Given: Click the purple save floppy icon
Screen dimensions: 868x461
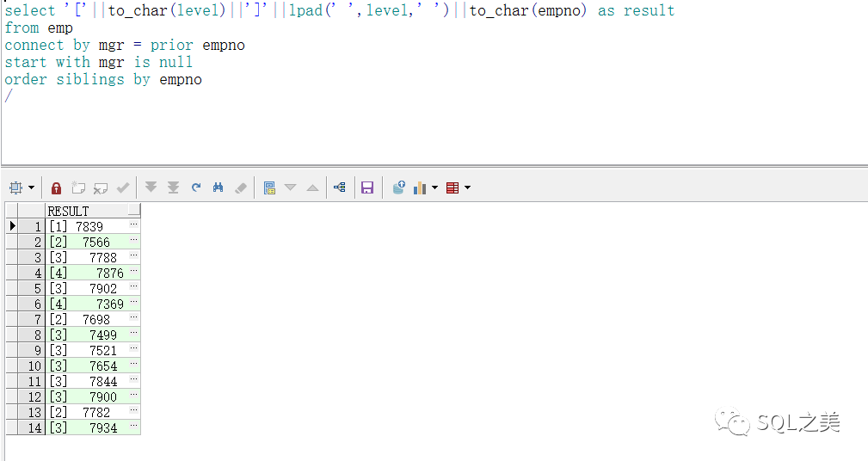Looking at the screenshot, I should (367, 188).
